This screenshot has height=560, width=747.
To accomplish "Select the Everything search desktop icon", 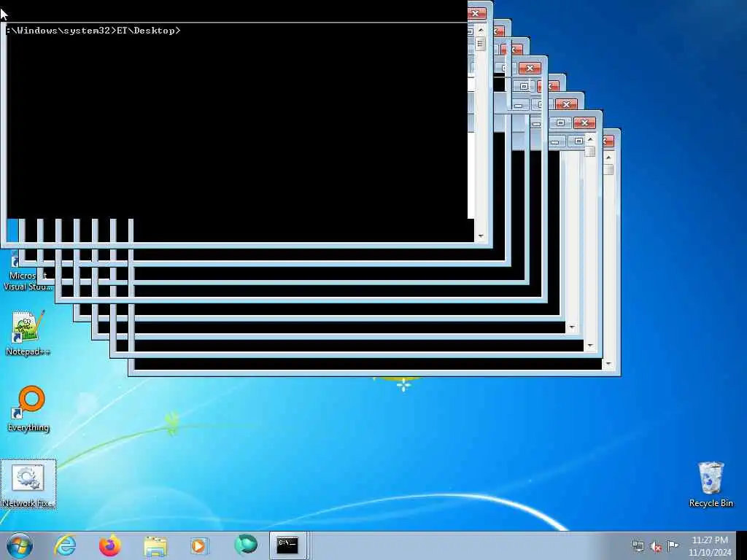I will pos(28,408).
